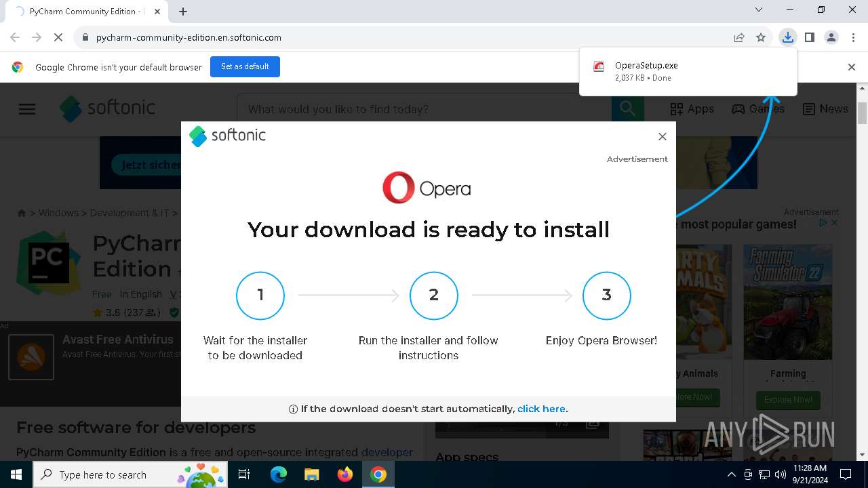Close the AdChoices ad marker

pos(834,222)
